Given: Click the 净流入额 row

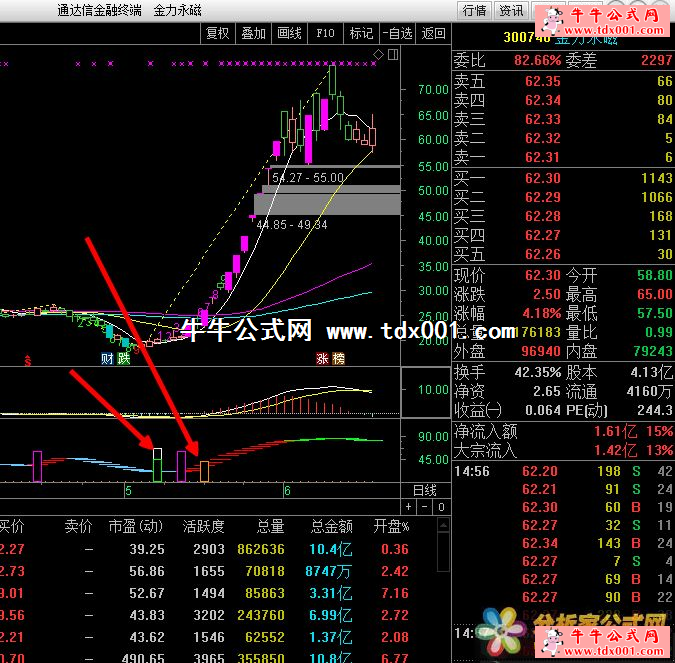Looking at the screenshot, I should click(563, 431).
